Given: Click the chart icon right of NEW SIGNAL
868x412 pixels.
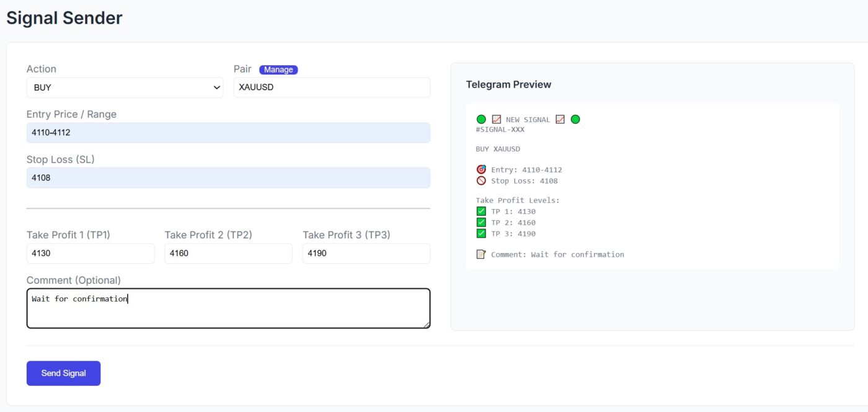Looking at the screenshot, I should (560, 119).
